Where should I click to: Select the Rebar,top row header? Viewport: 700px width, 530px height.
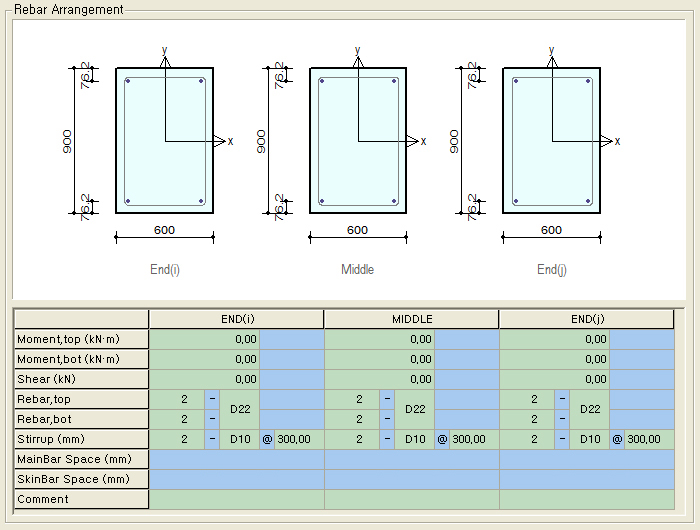click(x=81, y=399)
